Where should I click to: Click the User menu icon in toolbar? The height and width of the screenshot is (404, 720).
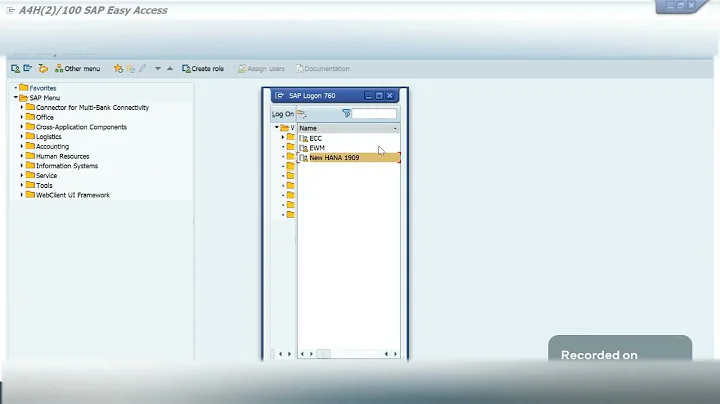point(15,69)
